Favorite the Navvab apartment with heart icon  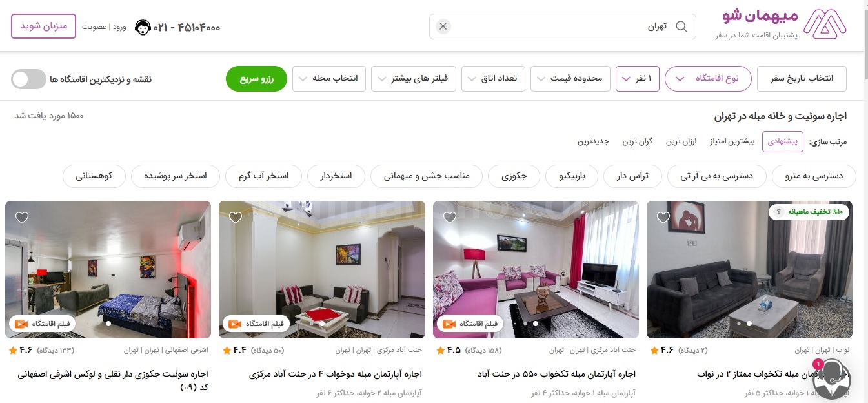click(x=663, y=218)
